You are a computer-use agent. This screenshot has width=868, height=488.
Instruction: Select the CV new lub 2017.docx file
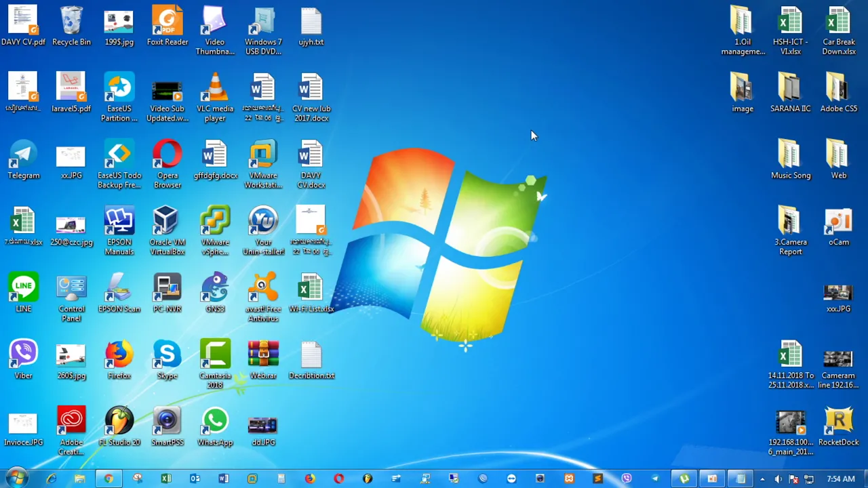click(311, 97)
